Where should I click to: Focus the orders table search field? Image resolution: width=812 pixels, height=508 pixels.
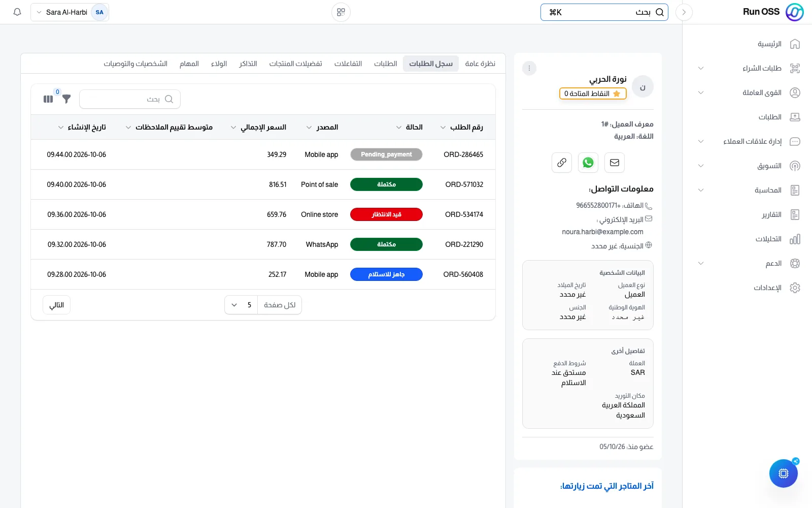pos(130,99)
